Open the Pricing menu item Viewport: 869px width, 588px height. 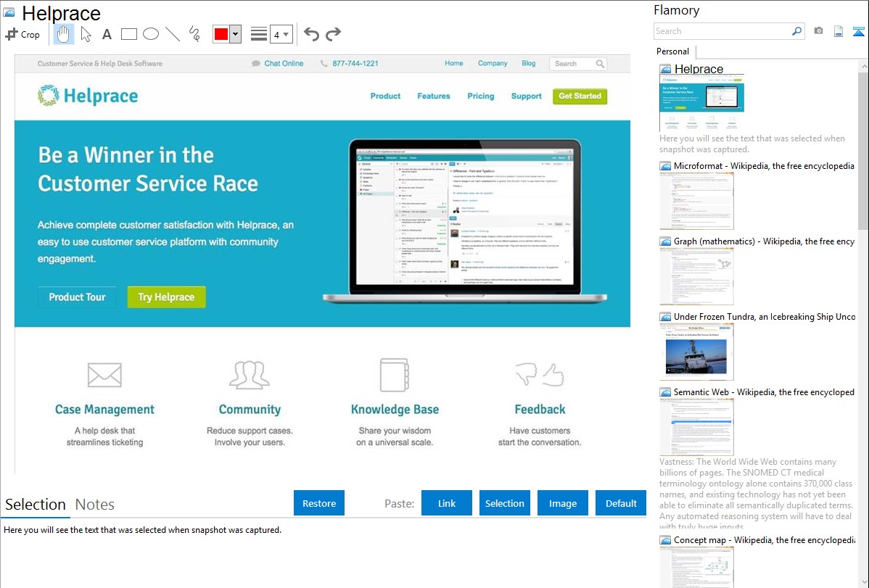[480, 96]
